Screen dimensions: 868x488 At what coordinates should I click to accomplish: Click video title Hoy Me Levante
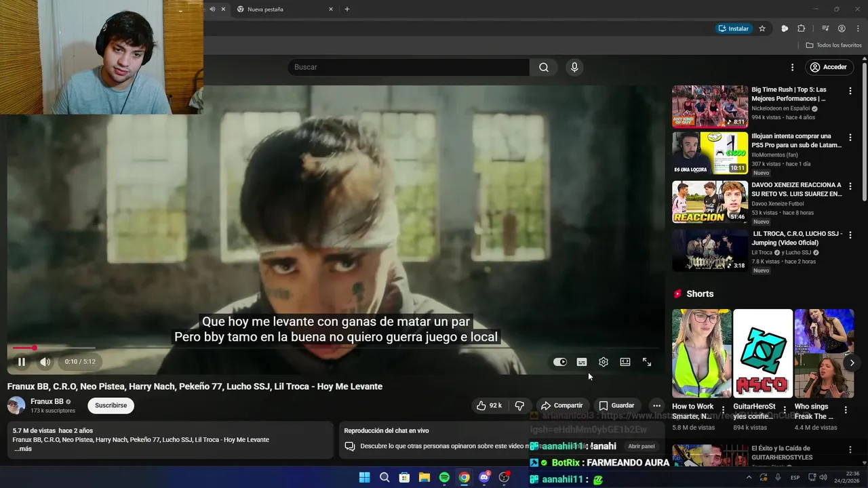[195, 386]
